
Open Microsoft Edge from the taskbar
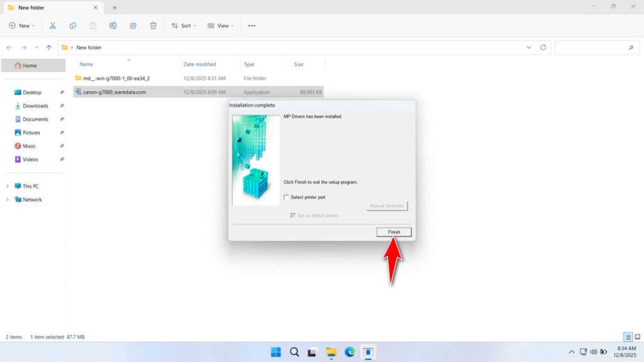coord(349,352)
